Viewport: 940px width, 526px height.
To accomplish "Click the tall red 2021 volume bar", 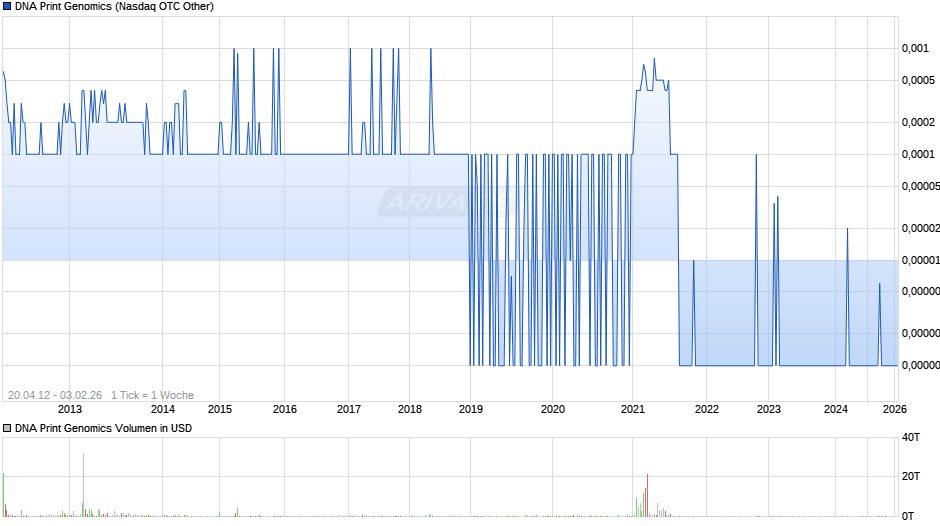I will (647, 495).
